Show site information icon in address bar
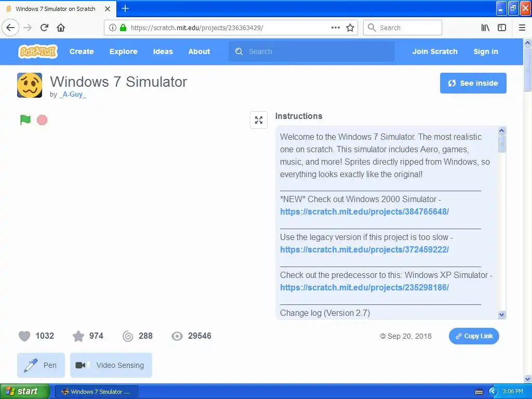The image size is (532, 399). point(113,28)
